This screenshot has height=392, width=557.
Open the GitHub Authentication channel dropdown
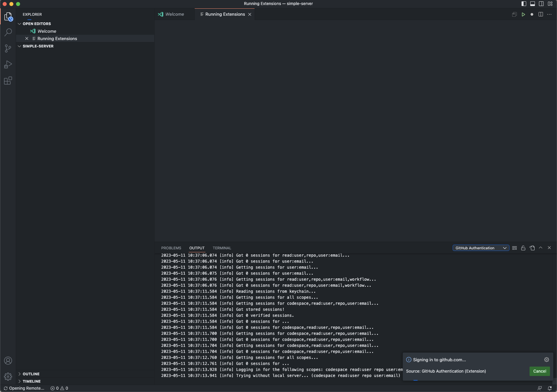tap(481, 248)
